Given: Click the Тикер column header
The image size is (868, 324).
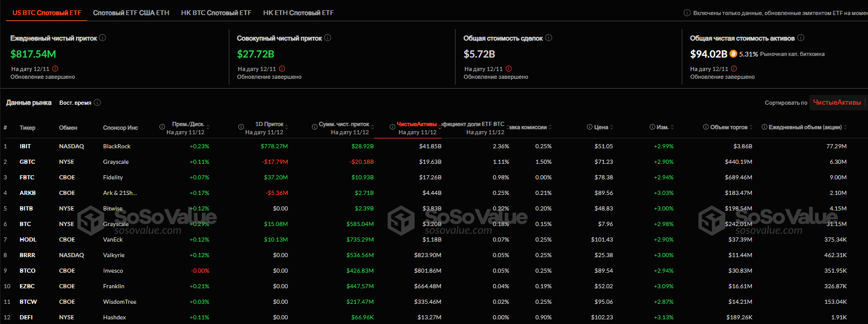Looking at the screenshot, I should (27, 128).
